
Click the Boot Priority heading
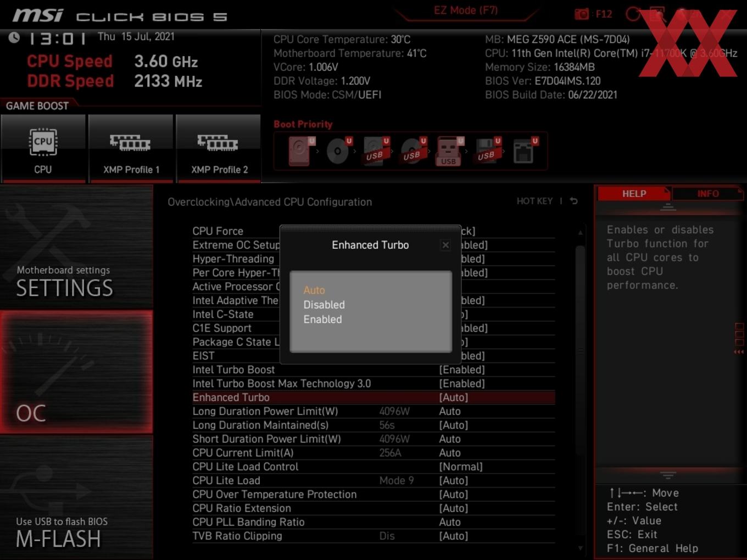(303, 124)
